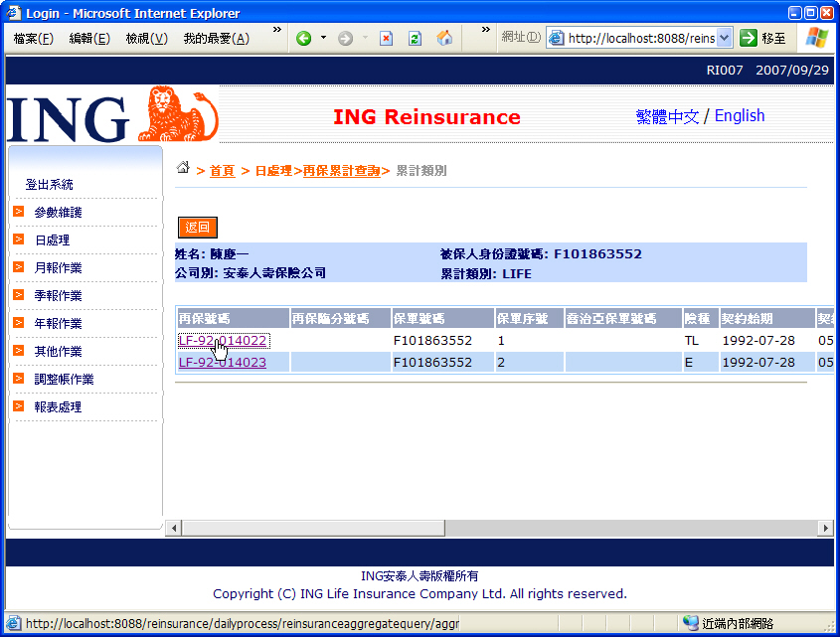Expand the menu bar overflow chevron

pyautogui.click(x=277, y=30)
